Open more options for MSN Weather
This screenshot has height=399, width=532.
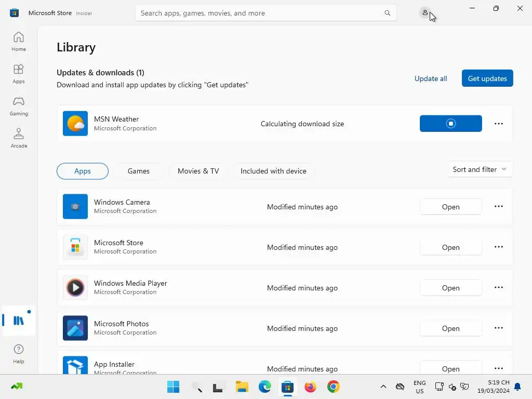tap(498, 124)
